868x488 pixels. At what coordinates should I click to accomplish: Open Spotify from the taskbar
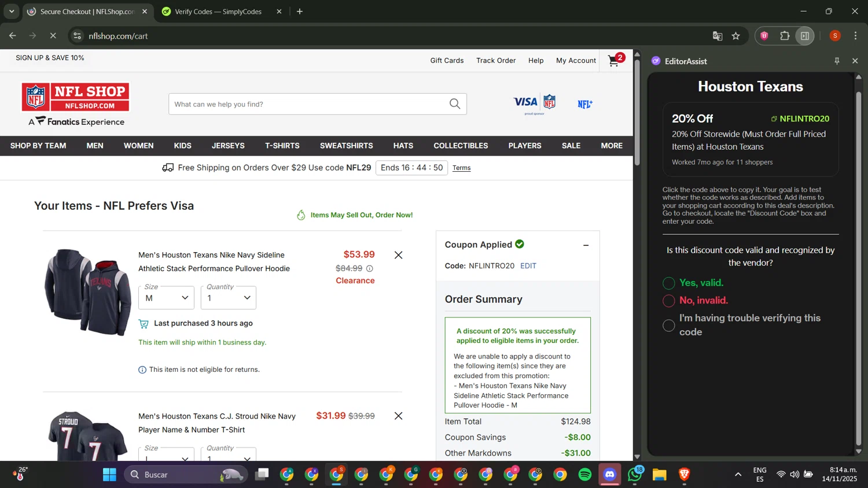click(x=585, y=475)
